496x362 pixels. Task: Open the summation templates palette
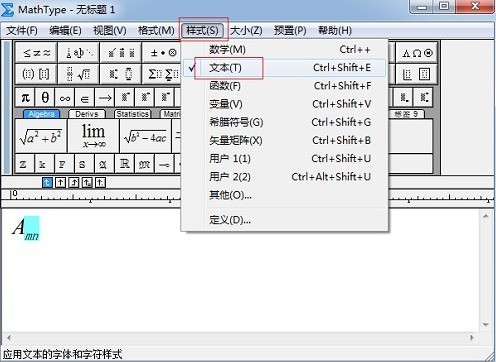coord(162,74)
